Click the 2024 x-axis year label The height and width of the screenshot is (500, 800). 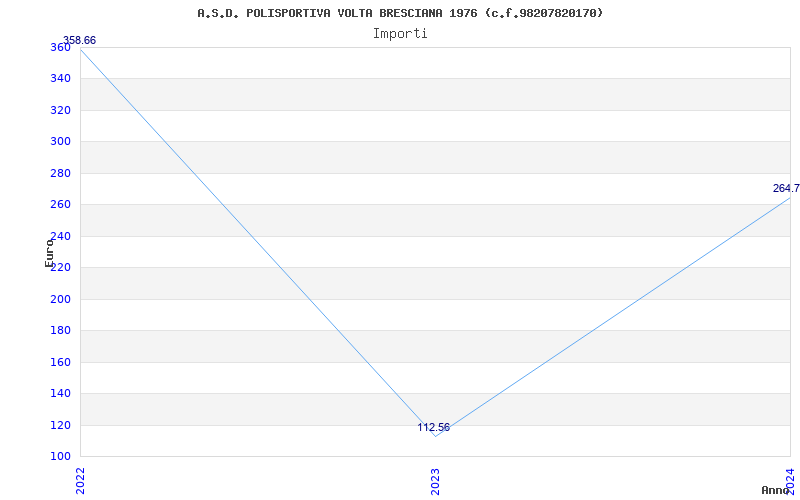point(790,481)
